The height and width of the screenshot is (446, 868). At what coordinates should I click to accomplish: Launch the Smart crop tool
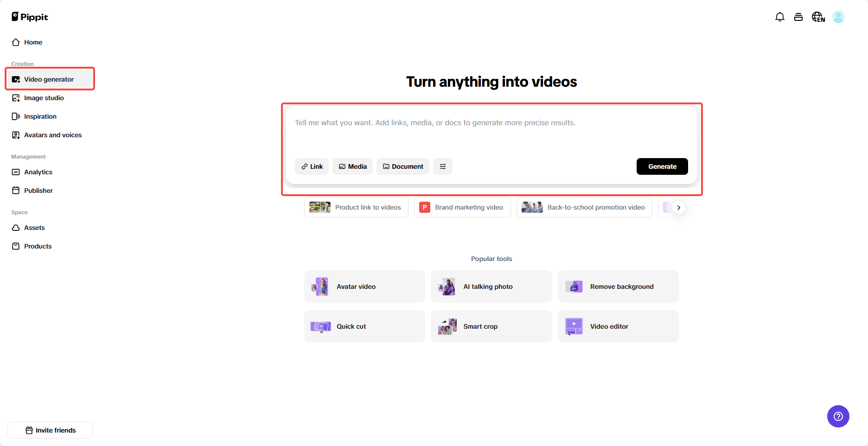[491, 326]
